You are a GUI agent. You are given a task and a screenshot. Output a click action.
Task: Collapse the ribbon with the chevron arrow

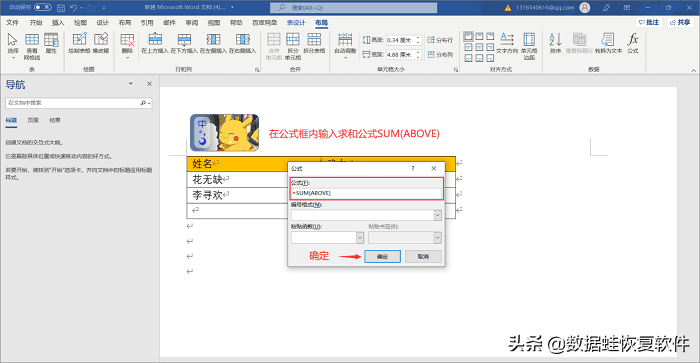pos(693,70)
